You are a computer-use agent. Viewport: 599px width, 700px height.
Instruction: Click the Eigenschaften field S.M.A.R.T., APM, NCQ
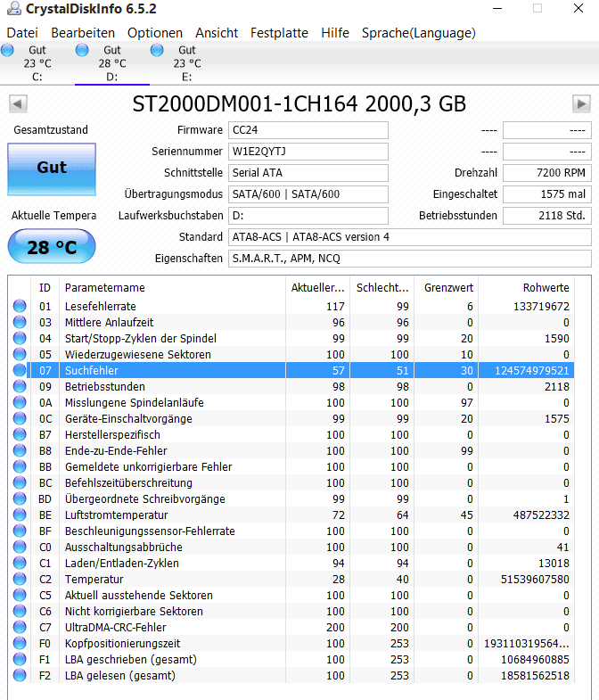click(410, 259)
